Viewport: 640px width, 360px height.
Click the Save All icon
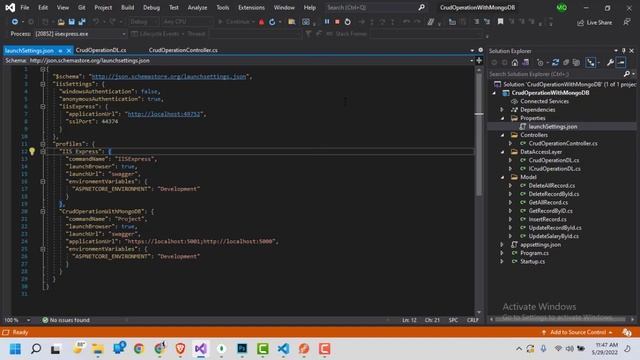pyautogui.click(x=82, y=22)
